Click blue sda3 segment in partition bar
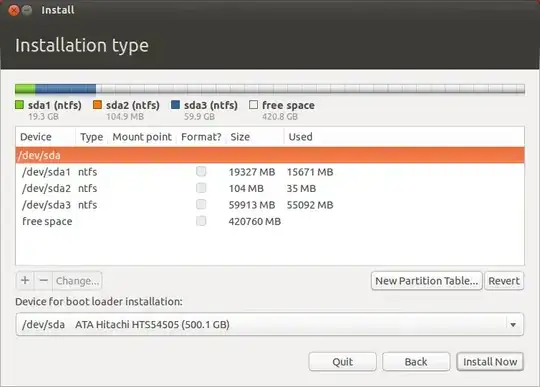 coord(65,89)
